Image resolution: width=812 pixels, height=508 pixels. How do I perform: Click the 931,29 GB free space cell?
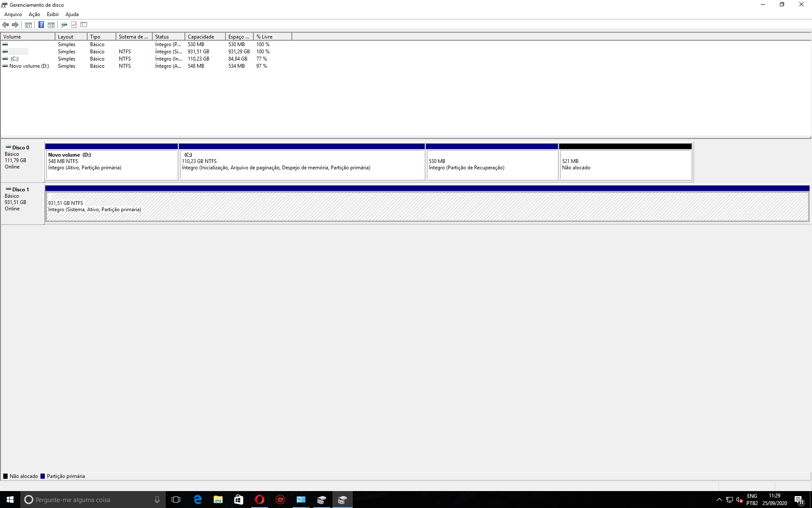click(239, 52)
